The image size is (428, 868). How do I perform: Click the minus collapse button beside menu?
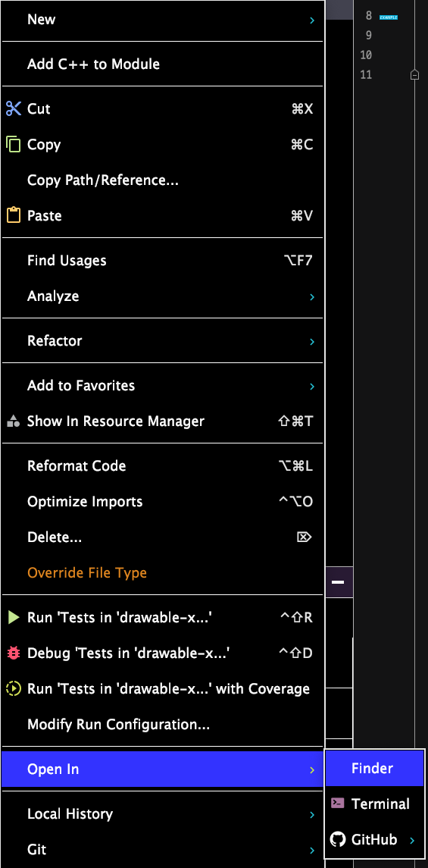(338, 582)
